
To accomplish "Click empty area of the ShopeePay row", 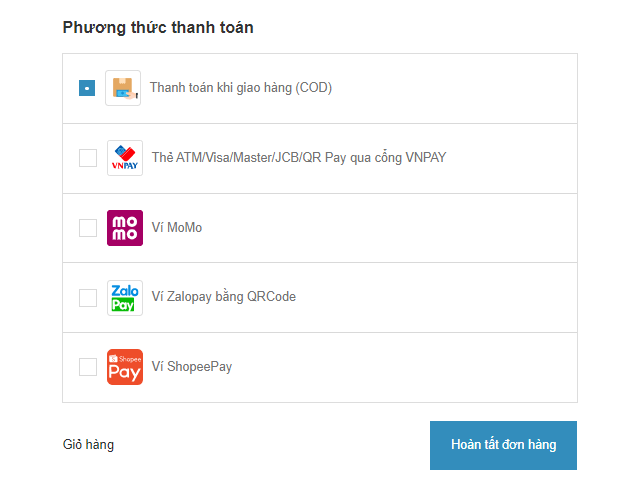I will pos(402,367).
